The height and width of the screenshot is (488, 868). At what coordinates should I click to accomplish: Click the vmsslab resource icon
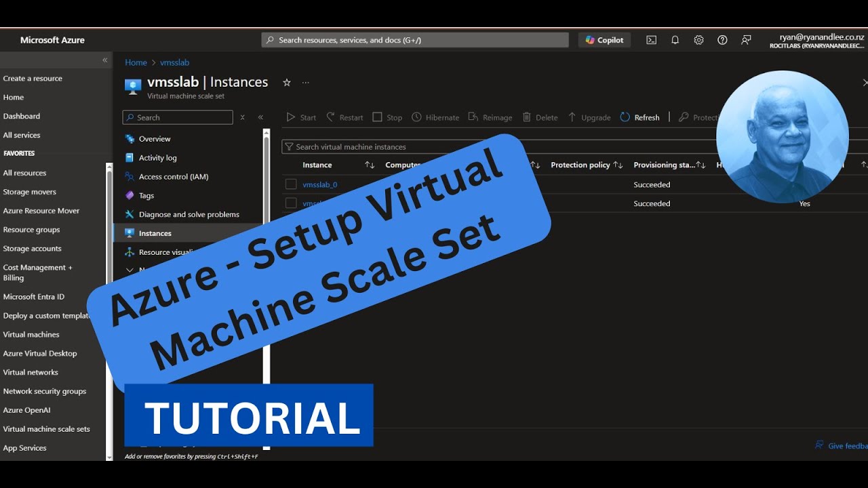tap(133, 85)
